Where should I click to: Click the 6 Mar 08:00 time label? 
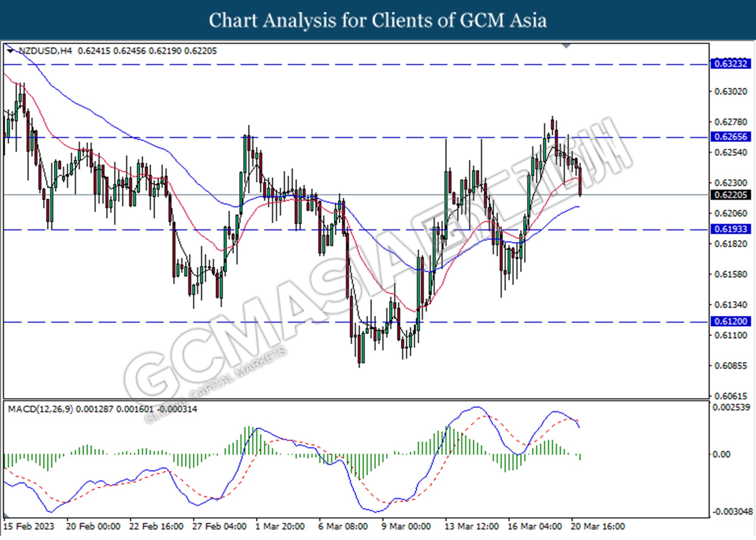343,526
